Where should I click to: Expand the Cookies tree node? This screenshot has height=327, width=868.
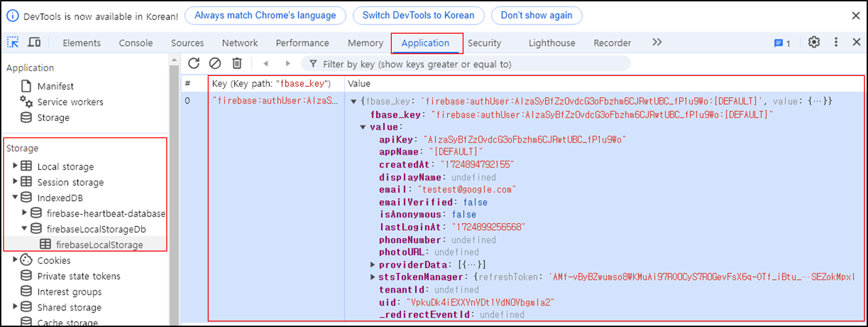point(15,259)
